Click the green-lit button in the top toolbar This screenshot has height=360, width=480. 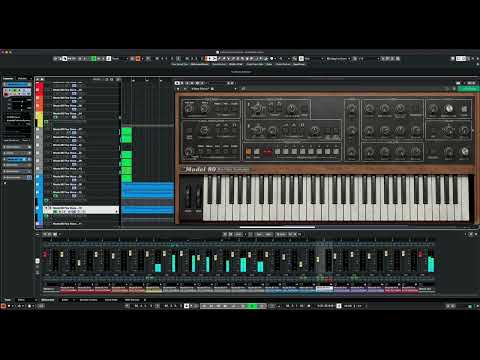point(94,59)
